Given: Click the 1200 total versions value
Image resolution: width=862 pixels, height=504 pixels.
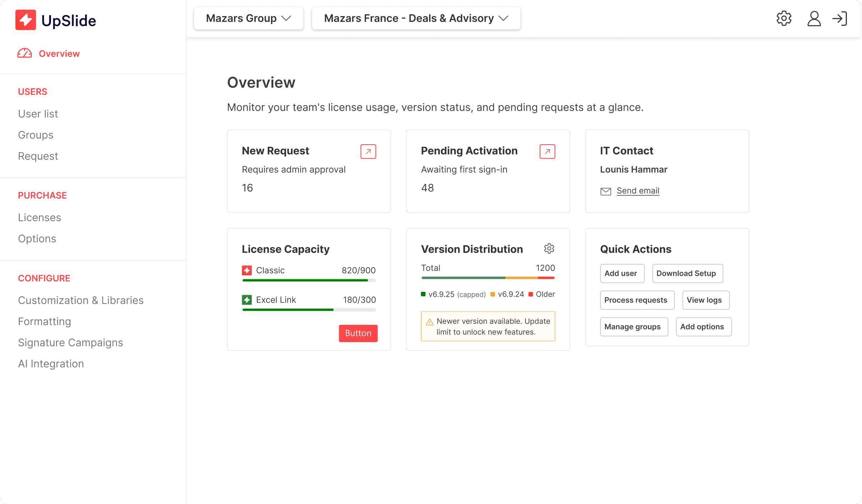Looking at the screenshot, I should click(x=545, y=268).
